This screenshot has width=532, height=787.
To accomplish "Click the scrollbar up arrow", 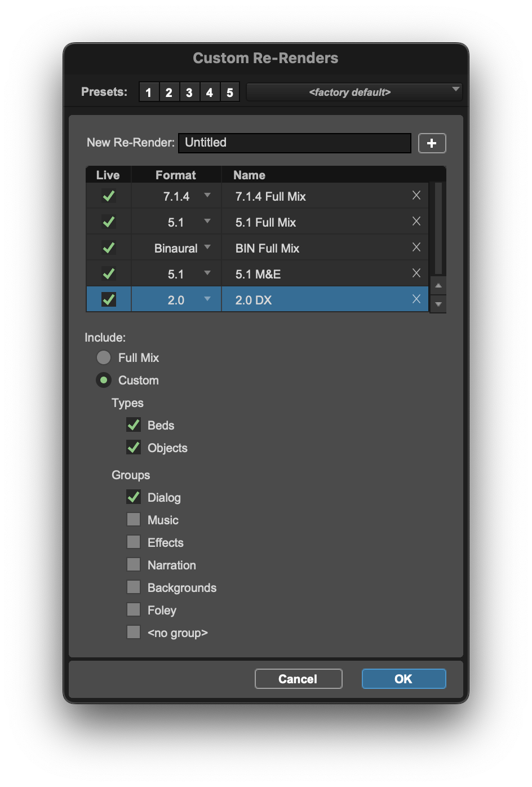I will point(438,286).
